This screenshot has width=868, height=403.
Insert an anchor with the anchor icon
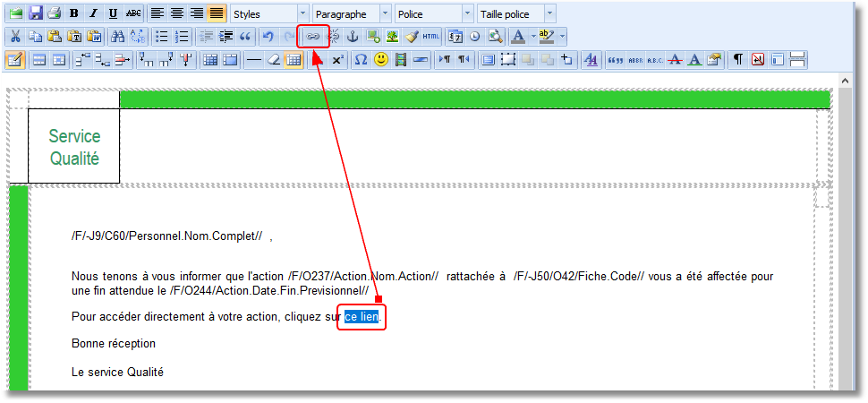coord(353,37)
